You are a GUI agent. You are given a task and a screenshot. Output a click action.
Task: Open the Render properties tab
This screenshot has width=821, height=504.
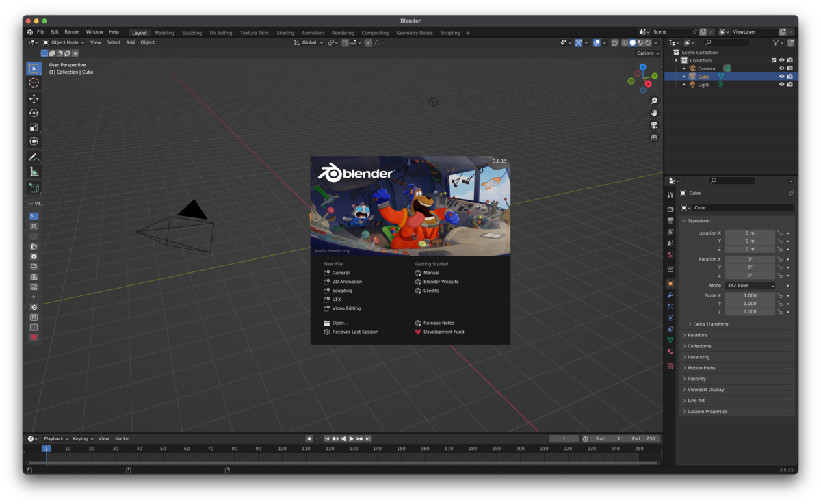click(x=670, y=209)
